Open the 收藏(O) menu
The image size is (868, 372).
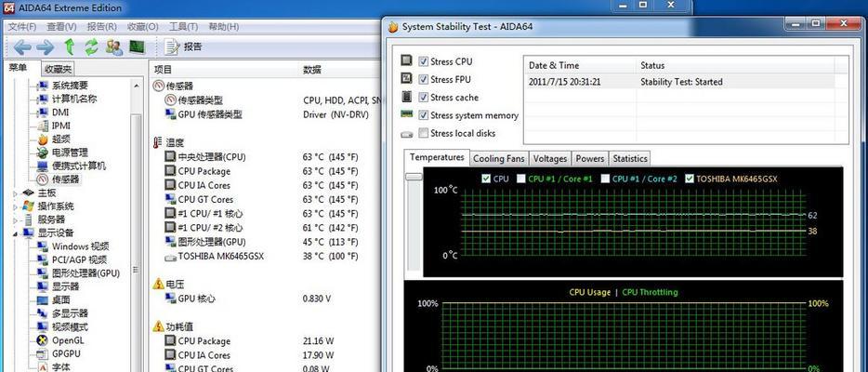(143, 27)
